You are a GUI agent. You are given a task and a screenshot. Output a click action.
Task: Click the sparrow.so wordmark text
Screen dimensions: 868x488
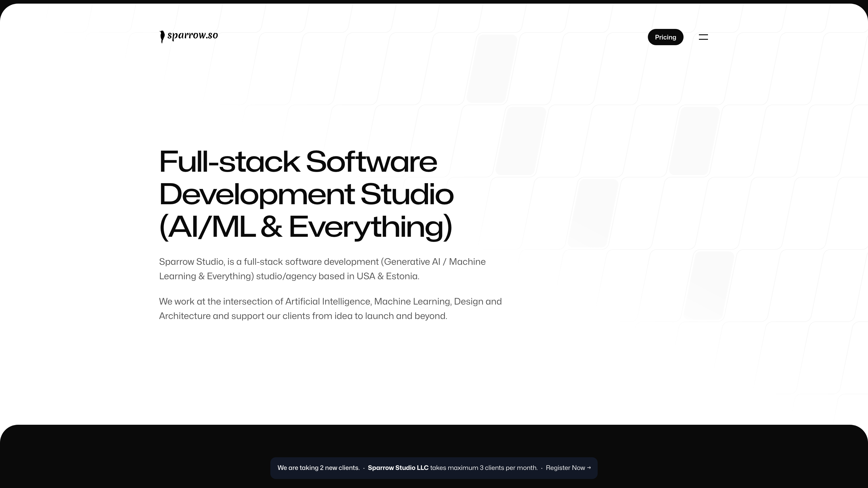[192, 35]
